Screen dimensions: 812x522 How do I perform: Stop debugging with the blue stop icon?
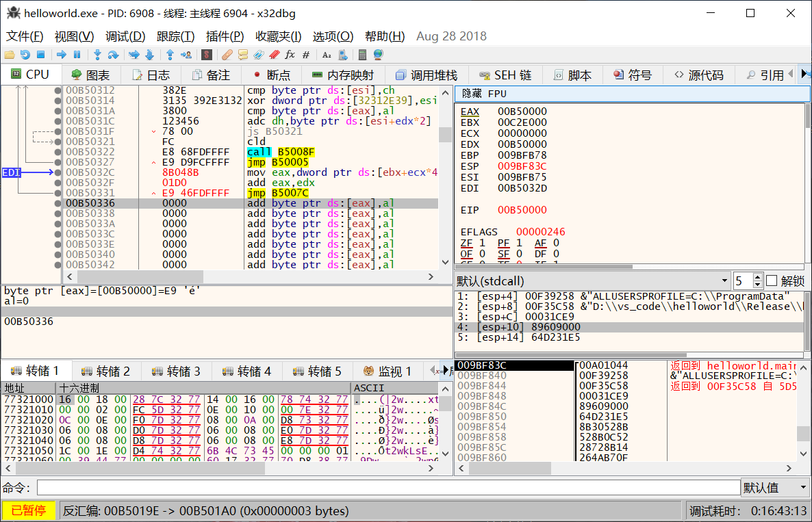pos(41,54)
